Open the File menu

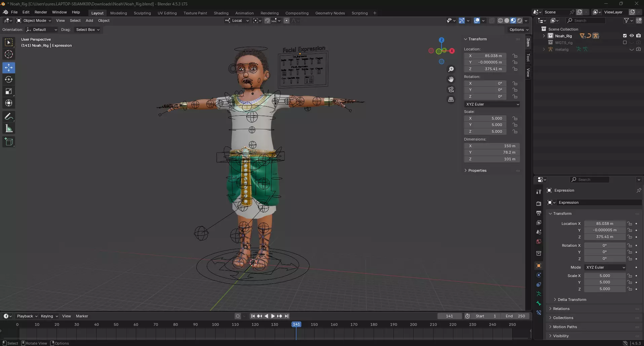coord(14,12)
